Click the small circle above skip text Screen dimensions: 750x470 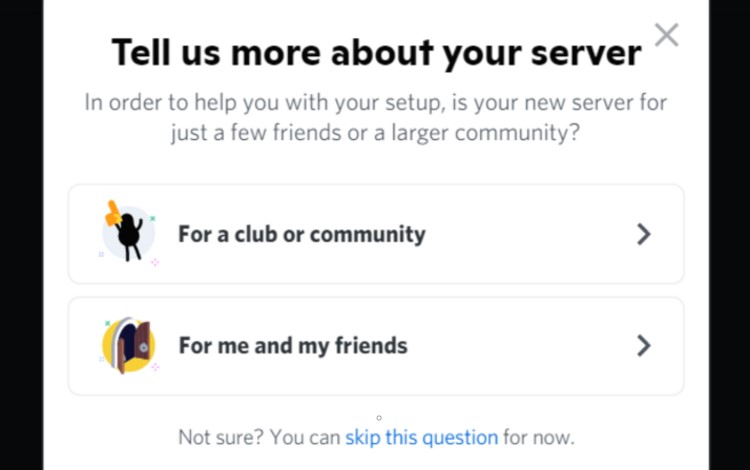[379, 417]
